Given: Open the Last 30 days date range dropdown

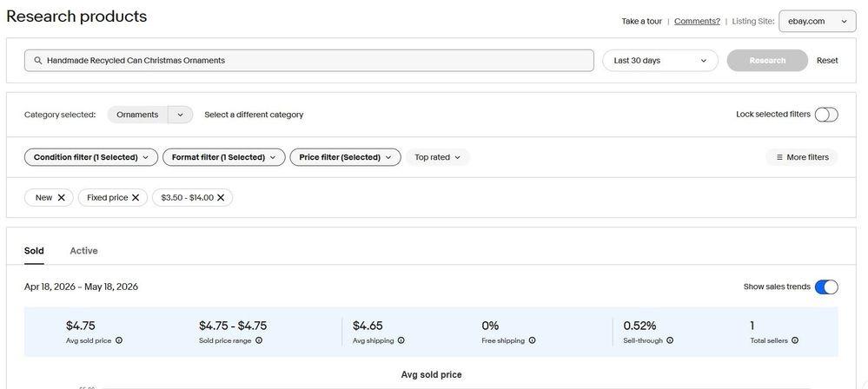Looking at the screenshot, I should (659, 60).
